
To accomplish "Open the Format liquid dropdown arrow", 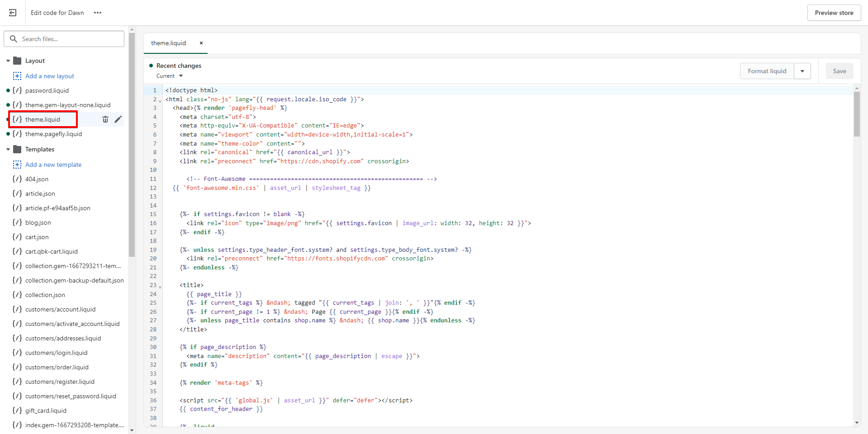I will pyautogui.click(x=802, y=71).
